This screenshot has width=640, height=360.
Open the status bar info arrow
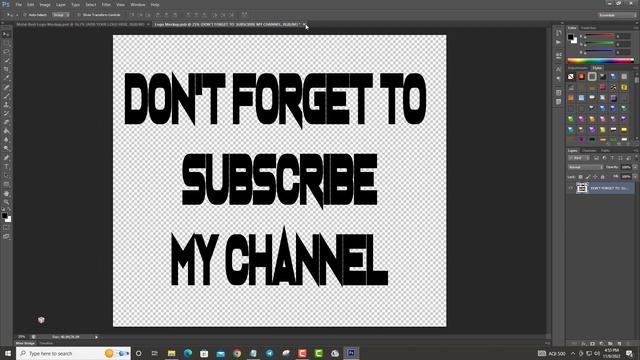(96, 337)
